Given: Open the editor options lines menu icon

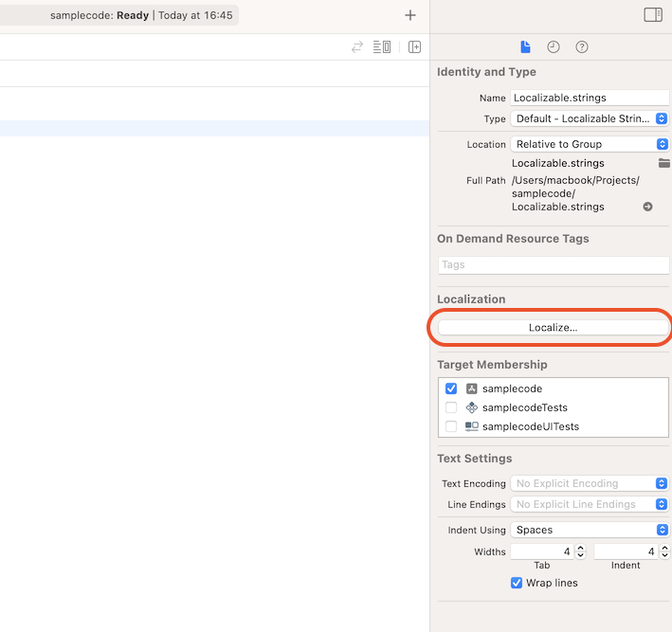Looking at the screenshot, I should tap(382, 47).
